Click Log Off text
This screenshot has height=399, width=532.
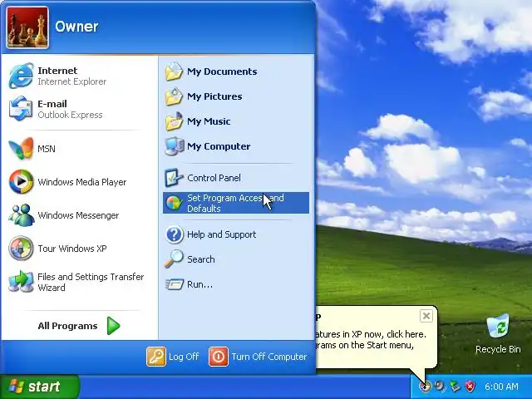click(184, 357)
